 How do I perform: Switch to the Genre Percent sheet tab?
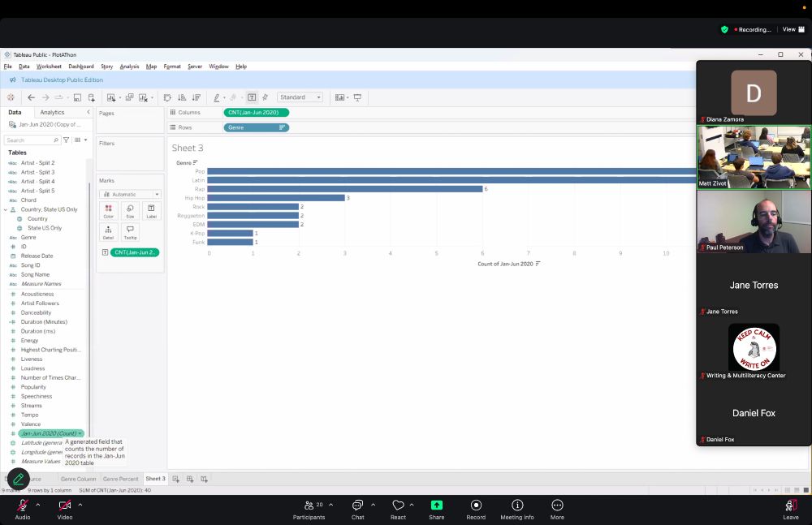click(x=121, y=480)
